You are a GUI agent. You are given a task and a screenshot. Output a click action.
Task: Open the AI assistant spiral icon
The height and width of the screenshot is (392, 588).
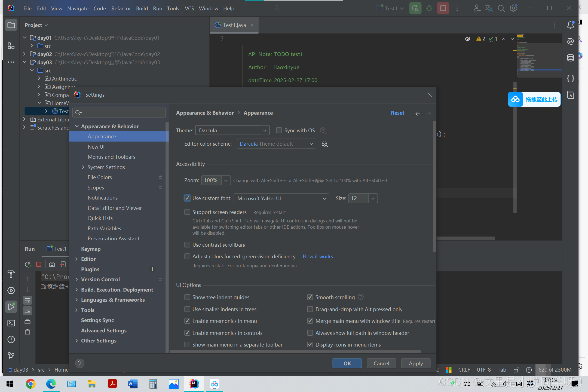pos(571,41)
